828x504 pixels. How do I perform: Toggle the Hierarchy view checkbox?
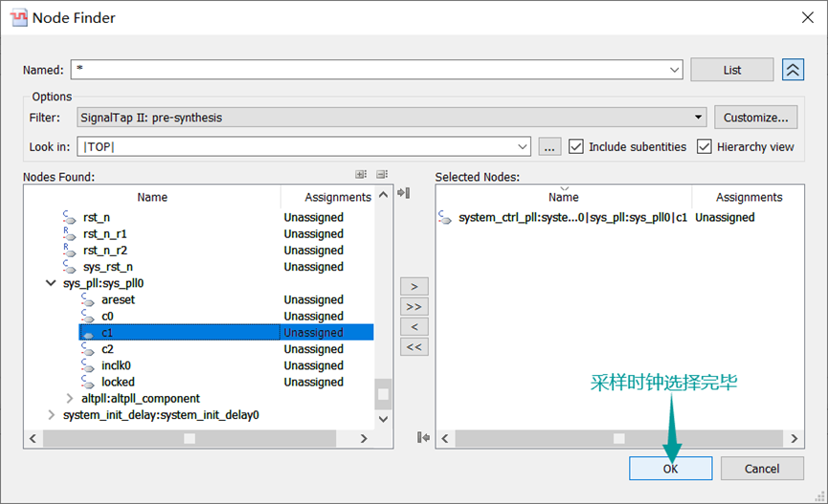point(704,146)
